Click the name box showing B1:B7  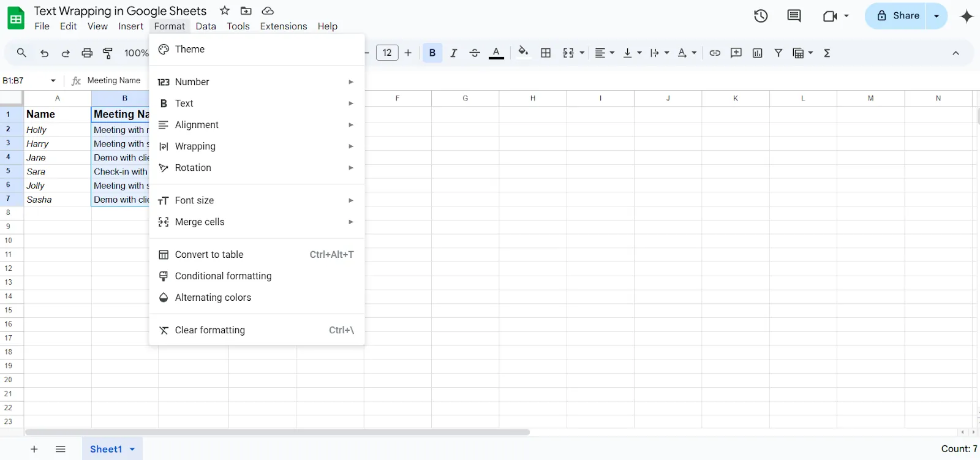pos(29,81)
